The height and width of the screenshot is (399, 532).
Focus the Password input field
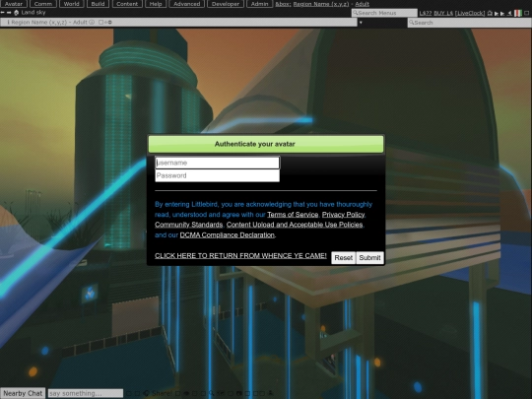217,175
